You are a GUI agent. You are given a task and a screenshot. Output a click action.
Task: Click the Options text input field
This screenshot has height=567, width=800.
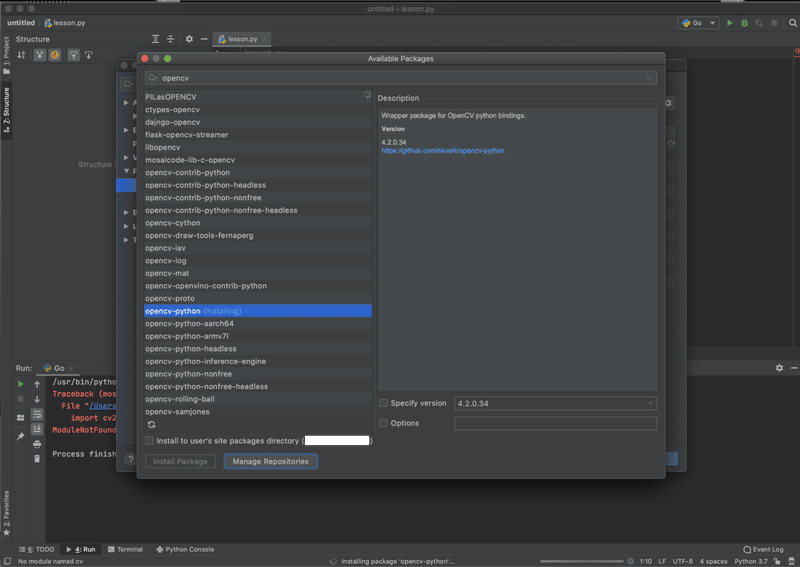click(x=555, y=423)
